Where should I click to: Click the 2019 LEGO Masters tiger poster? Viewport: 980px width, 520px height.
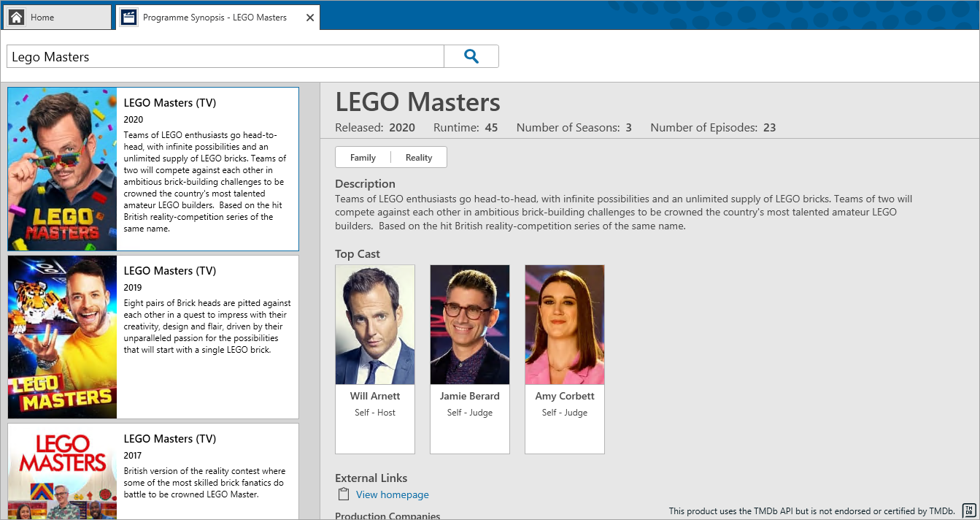(62, 337)
